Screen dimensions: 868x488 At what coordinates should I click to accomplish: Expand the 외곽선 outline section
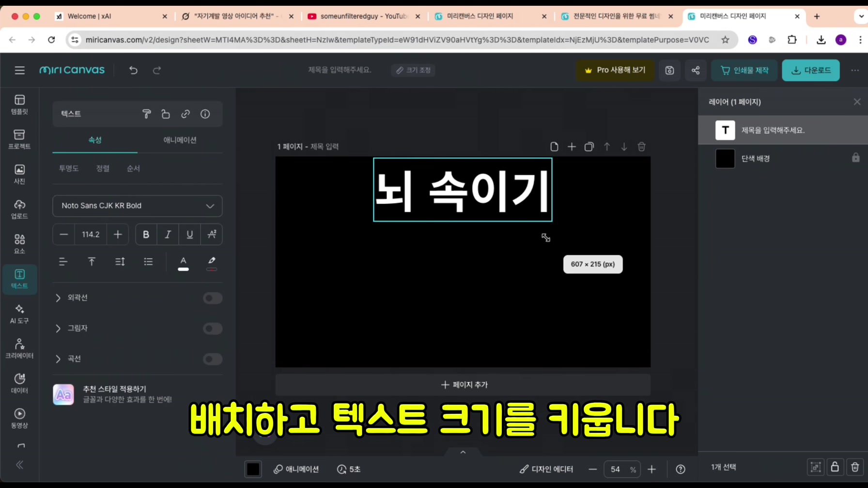[x=58, y=298]
